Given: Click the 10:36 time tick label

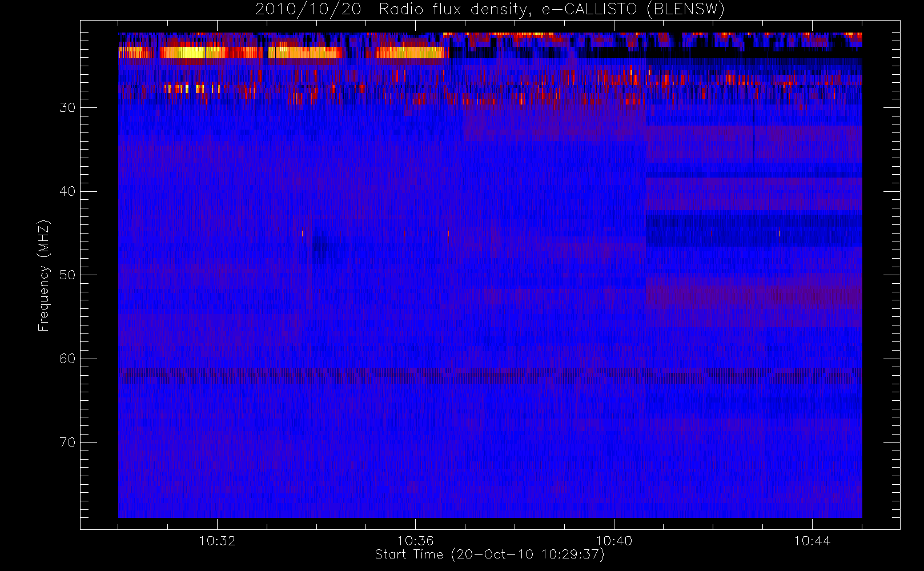Looking at the screenshot, I should 415,540.
